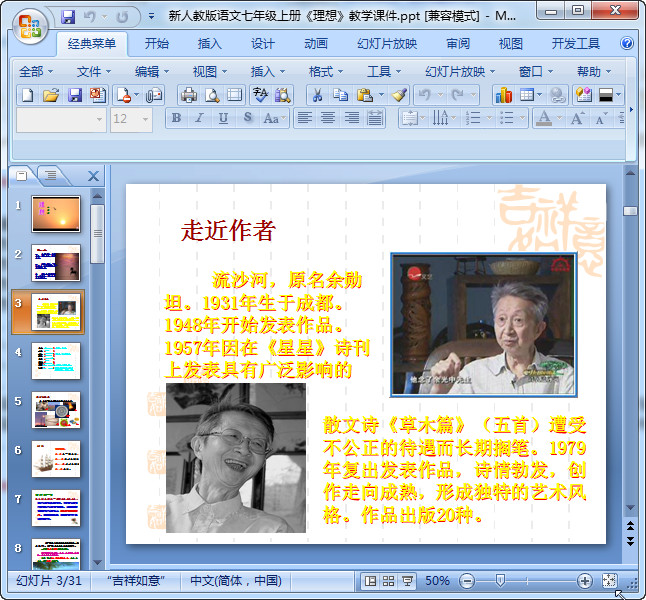Screen dimensions: 646x600
Task: Click the Insert Chart icon
Action: [x=503, y=95]
